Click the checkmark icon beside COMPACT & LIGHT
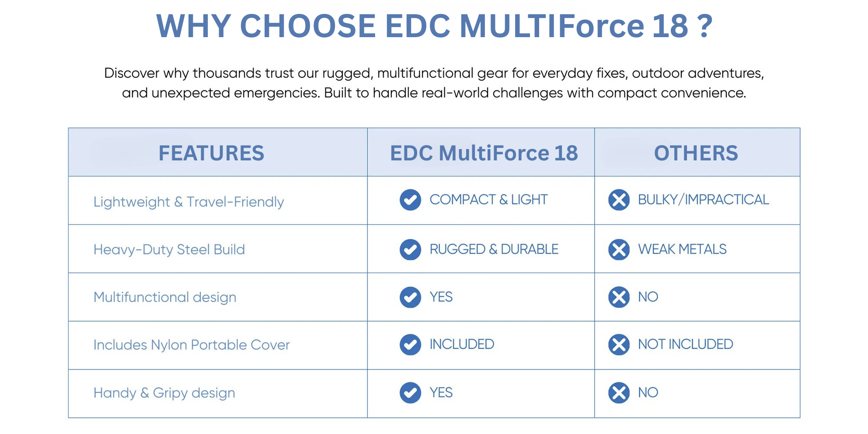The width and height of the screenshot is (868, 434). click(410, 200)
